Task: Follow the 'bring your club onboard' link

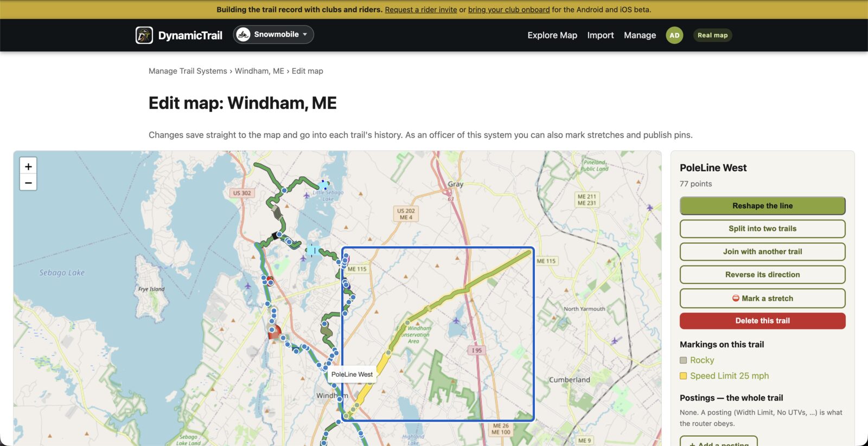Action: coord(509,10)
